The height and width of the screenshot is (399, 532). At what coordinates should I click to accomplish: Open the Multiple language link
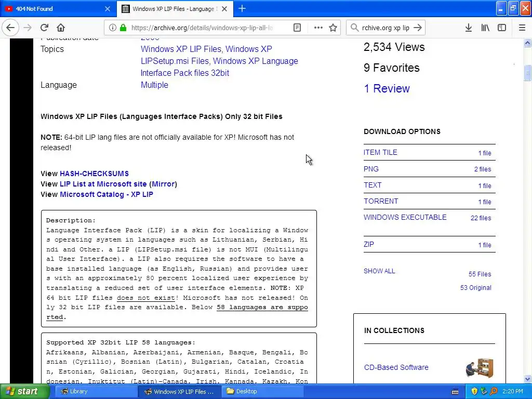[154, 85]
